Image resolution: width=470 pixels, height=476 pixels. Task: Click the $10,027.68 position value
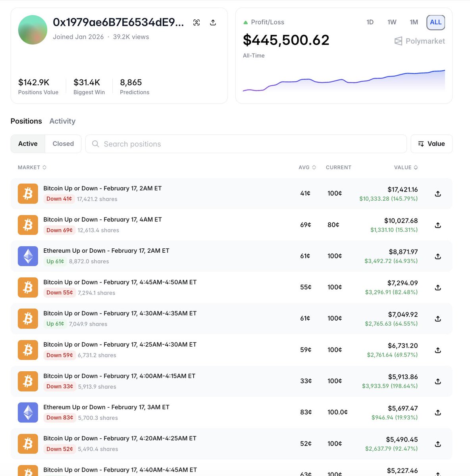[x=401, y=221]
